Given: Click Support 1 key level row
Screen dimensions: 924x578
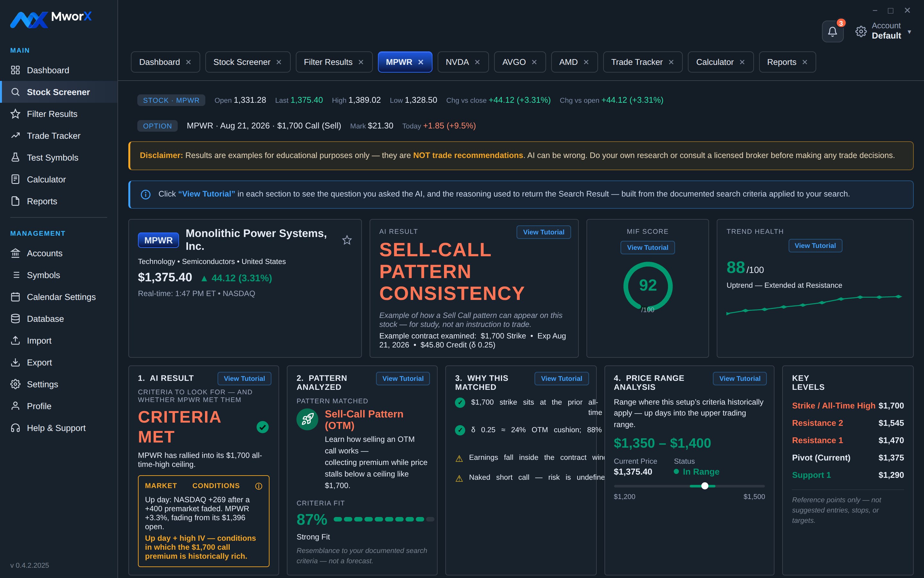Looking at the screenshot, I should (848, 475).
